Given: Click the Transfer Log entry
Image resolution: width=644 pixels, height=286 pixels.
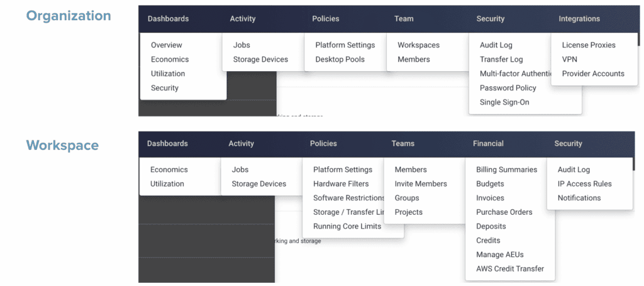Looking at the screenshot, I should point(501,59).
